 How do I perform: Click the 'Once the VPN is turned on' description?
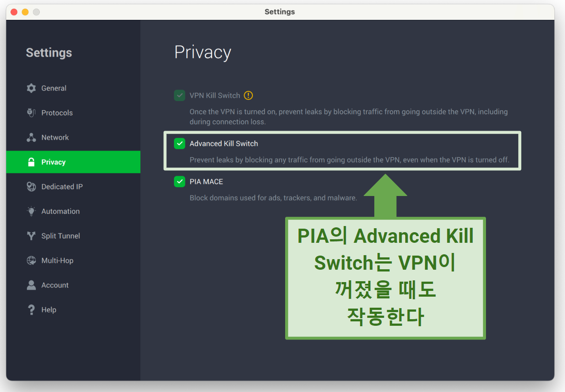click(x=349, y=117)
